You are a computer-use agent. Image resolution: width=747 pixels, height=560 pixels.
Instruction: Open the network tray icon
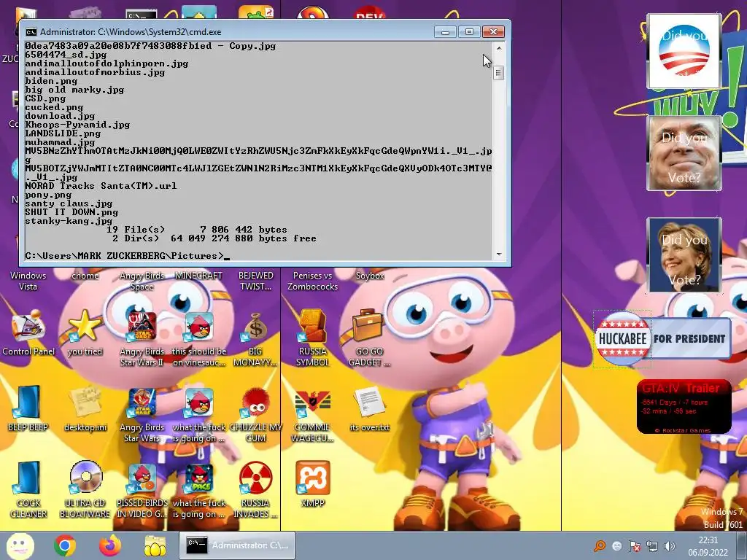651,546
